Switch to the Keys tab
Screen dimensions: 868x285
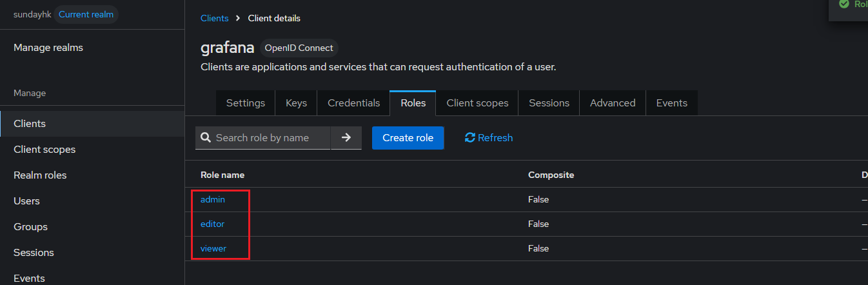click(297, 103)
